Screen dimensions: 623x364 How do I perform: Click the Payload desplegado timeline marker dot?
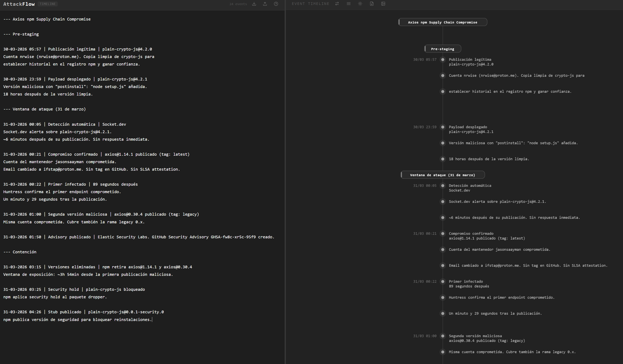pyautogui.click(x=443, y=127)
